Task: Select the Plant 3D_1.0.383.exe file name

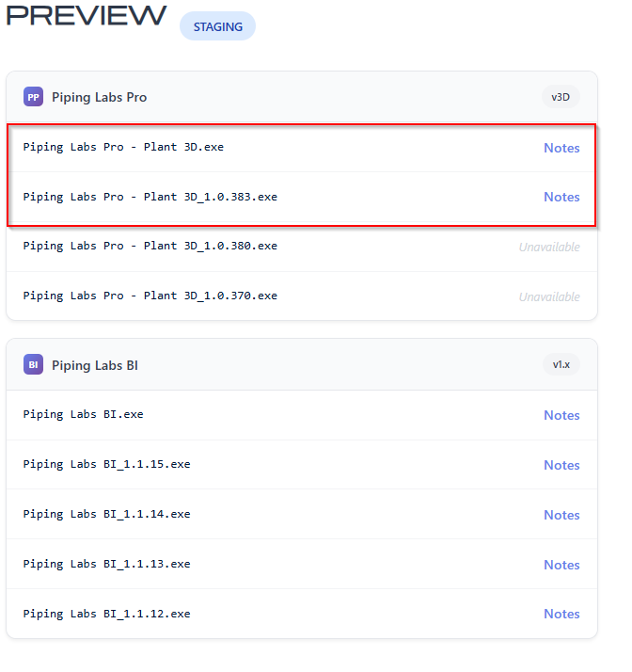Action: coord(150,197)
